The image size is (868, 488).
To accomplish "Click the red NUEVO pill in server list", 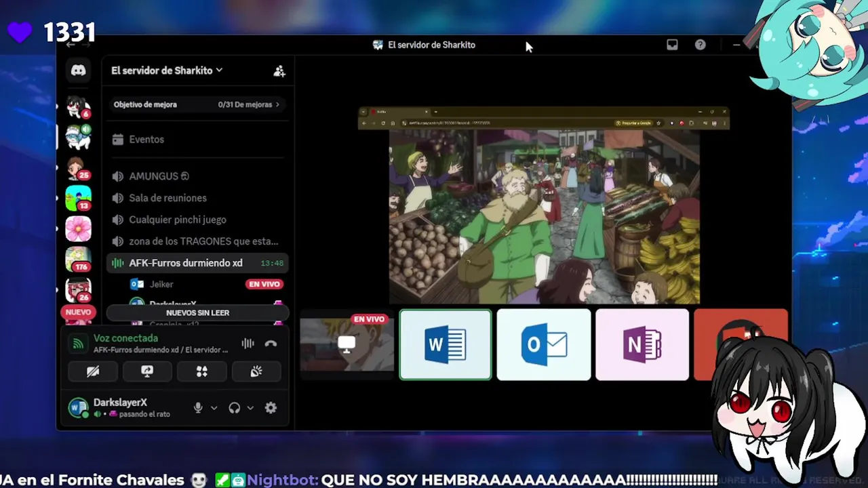I will pos(78,312).
